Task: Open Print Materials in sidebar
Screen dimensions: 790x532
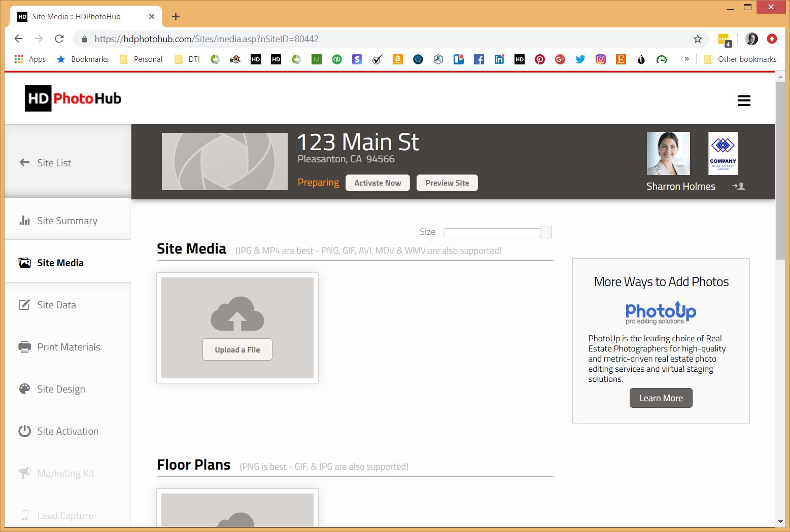Action: tap(59, 347)
